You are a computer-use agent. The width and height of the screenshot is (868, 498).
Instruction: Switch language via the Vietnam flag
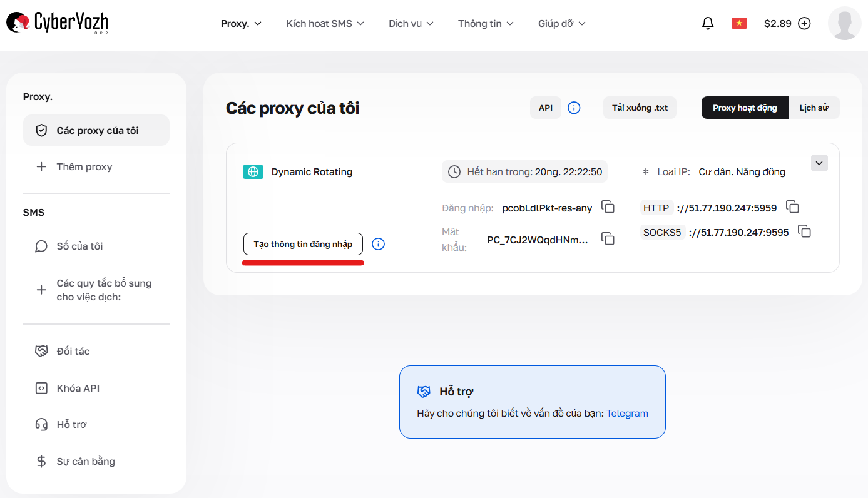click(x=739, y=23)
